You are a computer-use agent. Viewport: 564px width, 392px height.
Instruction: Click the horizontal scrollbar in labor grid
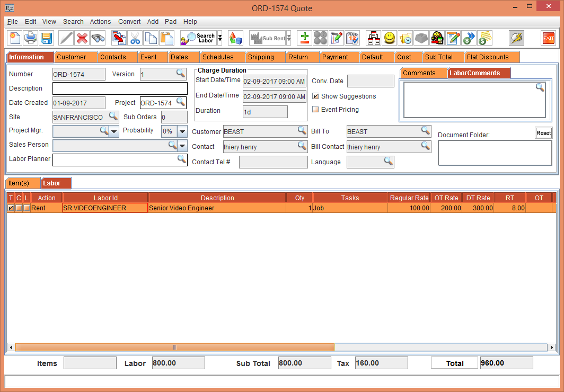click(x=175, y=348)
